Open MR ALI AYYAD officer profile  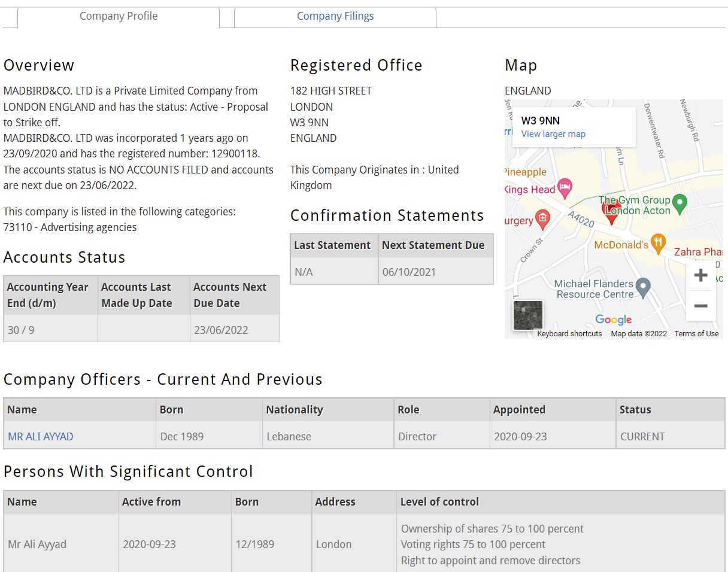41,437
